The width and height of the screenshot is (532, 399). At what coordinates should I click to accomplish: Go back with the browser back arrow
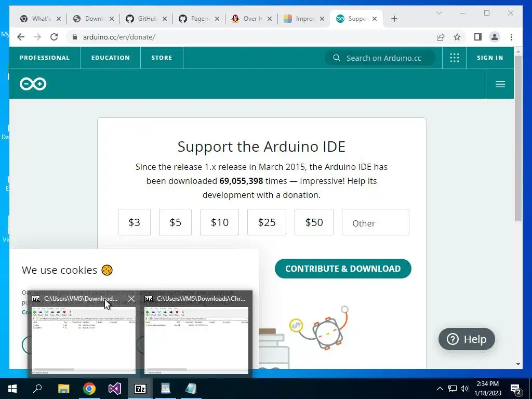point(21,37)
